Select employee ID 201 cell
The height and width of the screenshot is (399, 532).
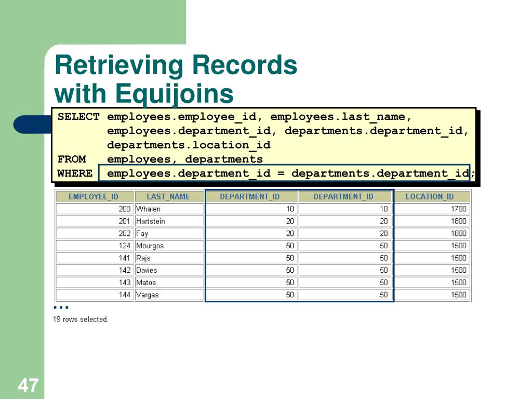tap(95, 221)
